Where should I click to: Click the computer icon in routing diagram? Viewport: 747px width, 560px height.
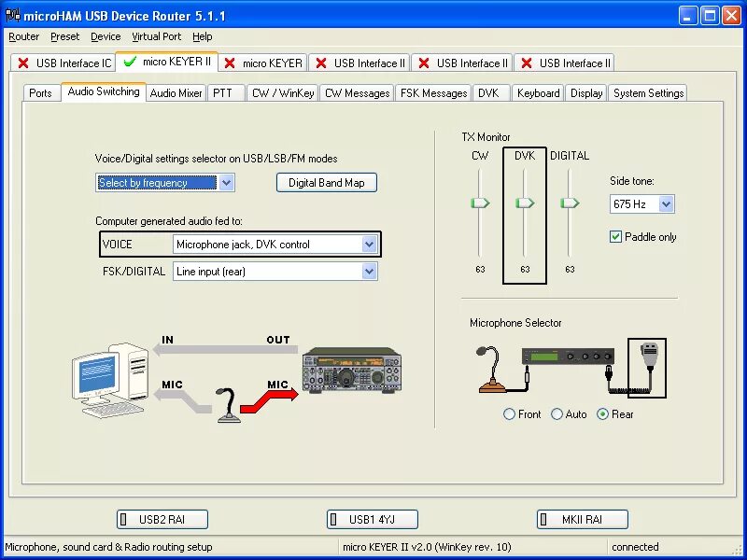110,380
